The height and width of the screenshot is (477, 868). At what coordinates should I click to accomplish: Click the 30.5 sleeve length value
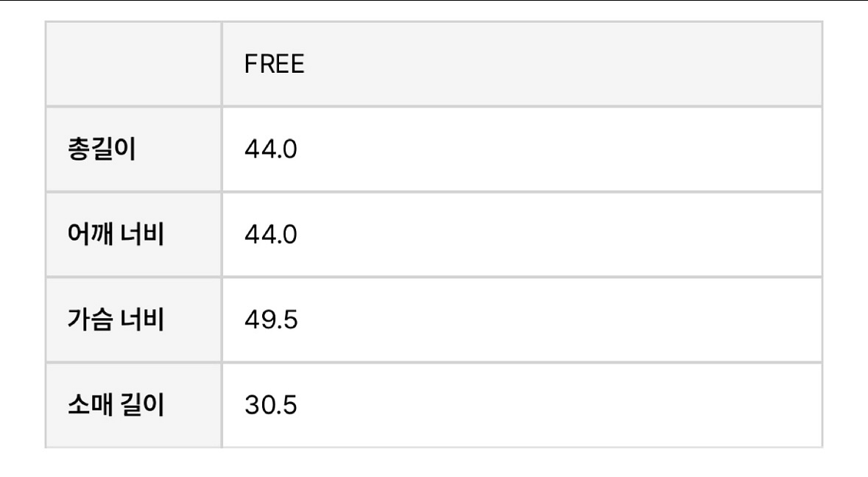click(271, 405)
